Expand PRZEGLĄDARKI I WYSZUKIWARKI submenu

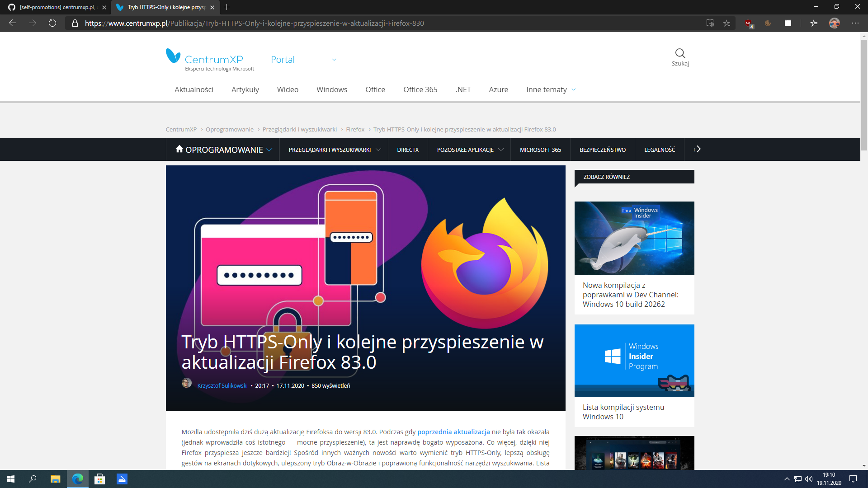(378, 150)
